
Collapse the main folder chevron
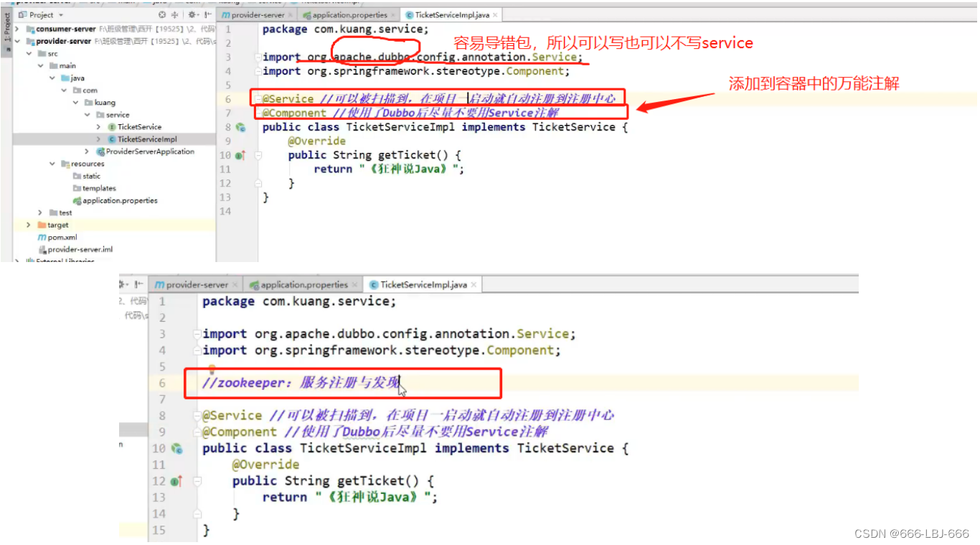(41, 66)
